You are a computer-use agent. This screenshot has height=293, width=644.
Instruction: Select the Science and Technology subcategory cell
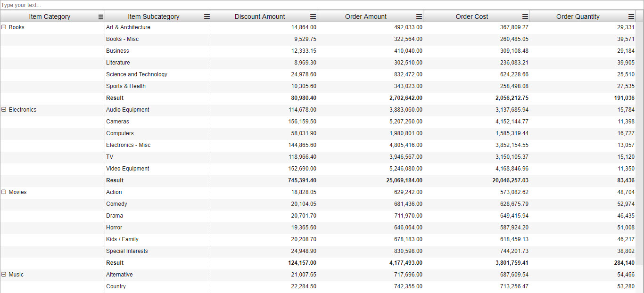(137, 74)
